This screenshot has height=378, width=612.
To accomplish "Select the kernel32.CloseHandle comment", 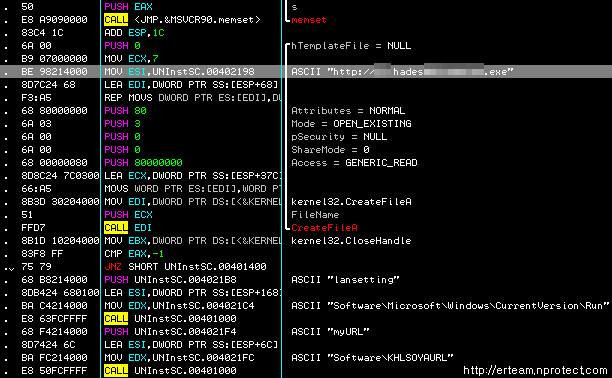I will (x=351, y=241).
